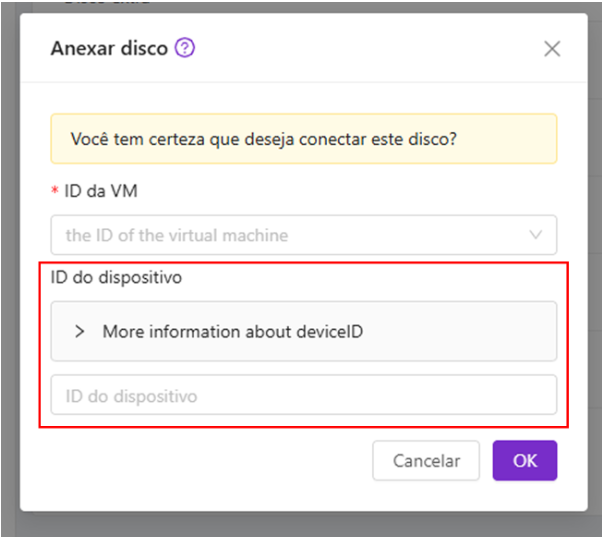
Task: Focus the ID do dispositivo input field
Action: point(304,395)
